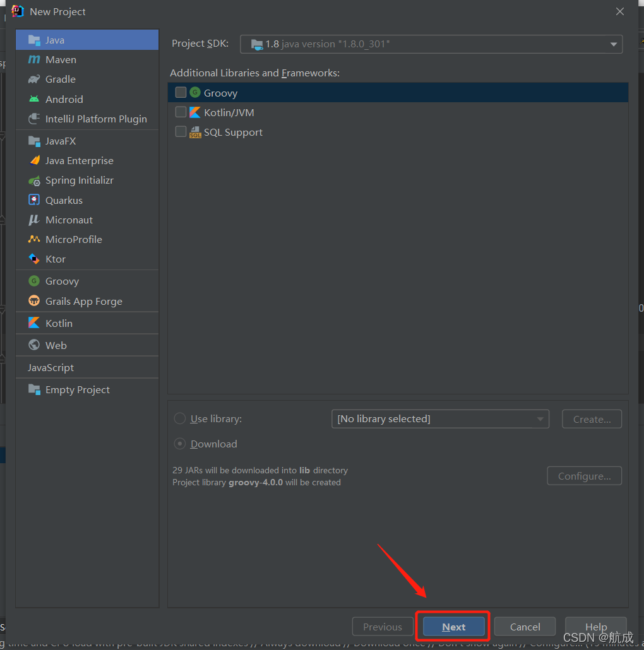Click the SQL Support framework icon
This screenshot has height=650, width=644.
coord(195,132)
